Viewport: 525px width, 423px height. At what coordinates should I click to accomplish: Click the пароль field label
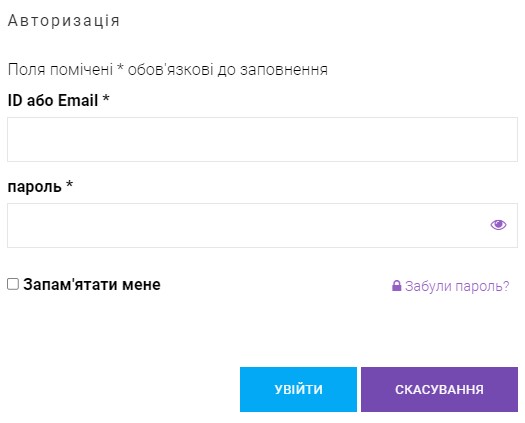pos(40,186)
